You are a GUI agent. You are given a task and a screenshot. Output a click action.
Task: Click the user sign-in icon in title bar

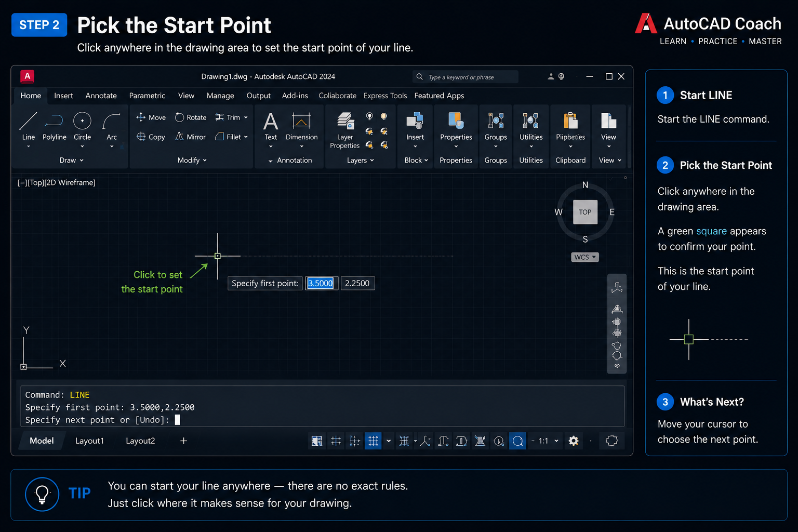click(551, 76)
